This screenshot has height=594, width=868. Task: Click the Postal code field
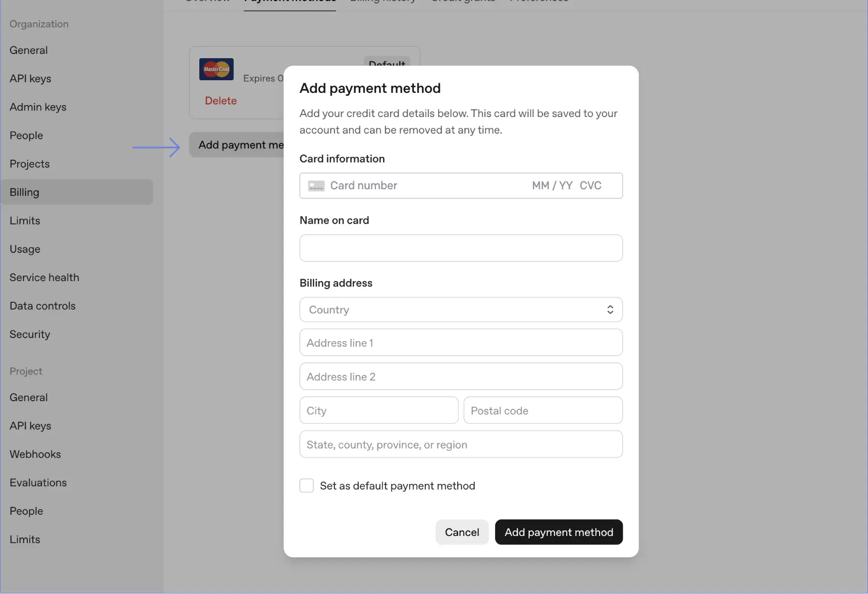pyautogui.click(x=542, y=410)
